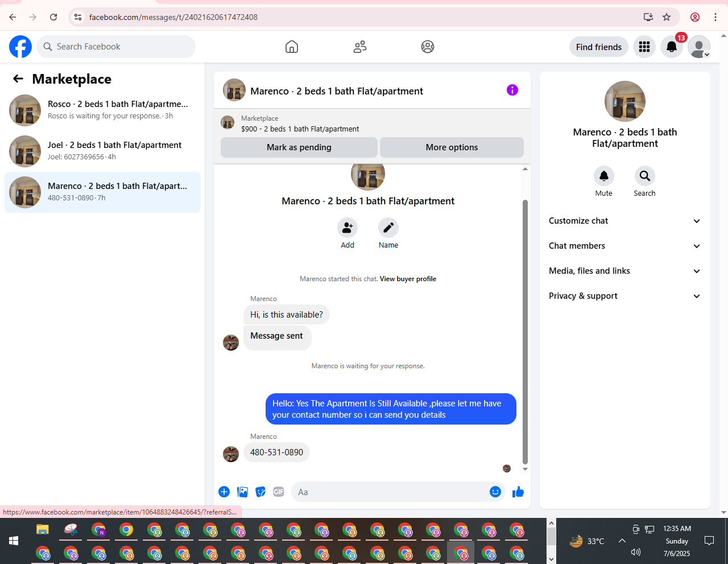Click Find friends button
The image size is (728, 564).
coord(599,47)
